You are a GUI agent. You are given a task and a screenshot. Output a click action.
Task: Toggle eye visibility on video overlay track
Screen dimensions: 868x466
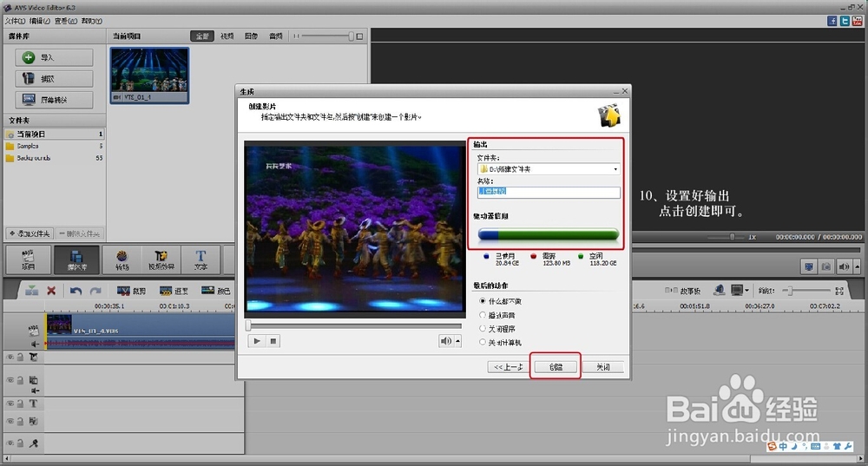(10, 380)
